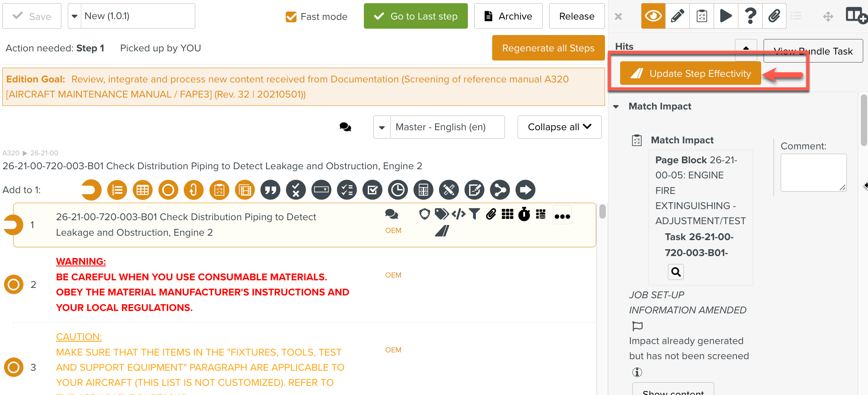Open the list menu icon near the panel toolbar
Viewport: 868px width, 395px height.
coord(797,16)
